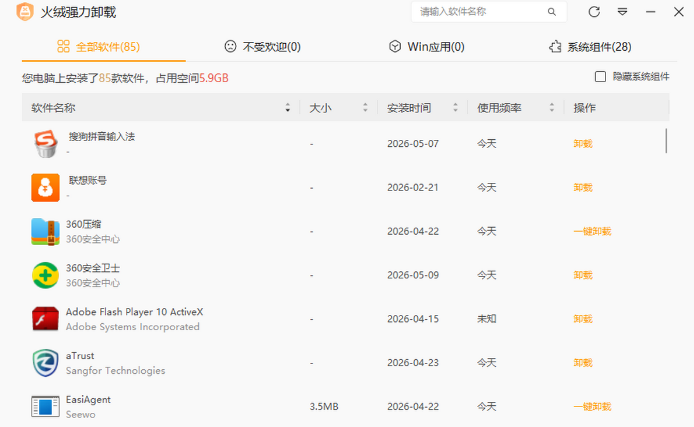Refresh the software list

click(594, 12)
